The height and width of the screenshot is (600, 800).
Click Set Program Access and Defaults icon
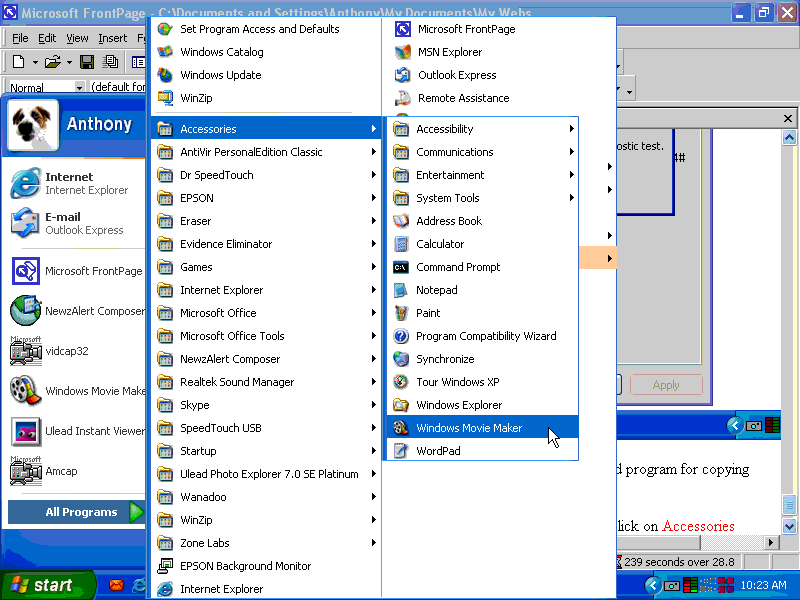click(x=165, y=29)
